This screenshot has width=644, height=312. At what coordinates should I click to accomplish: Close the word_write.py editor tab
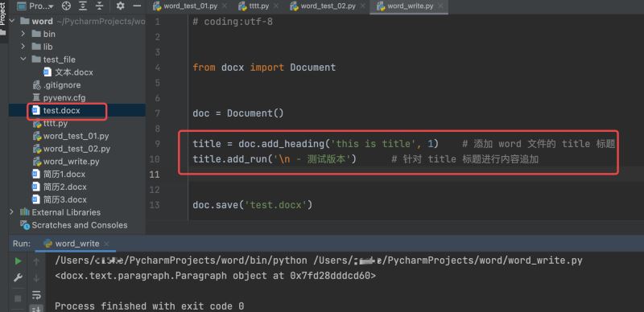(x=440, y=6)
